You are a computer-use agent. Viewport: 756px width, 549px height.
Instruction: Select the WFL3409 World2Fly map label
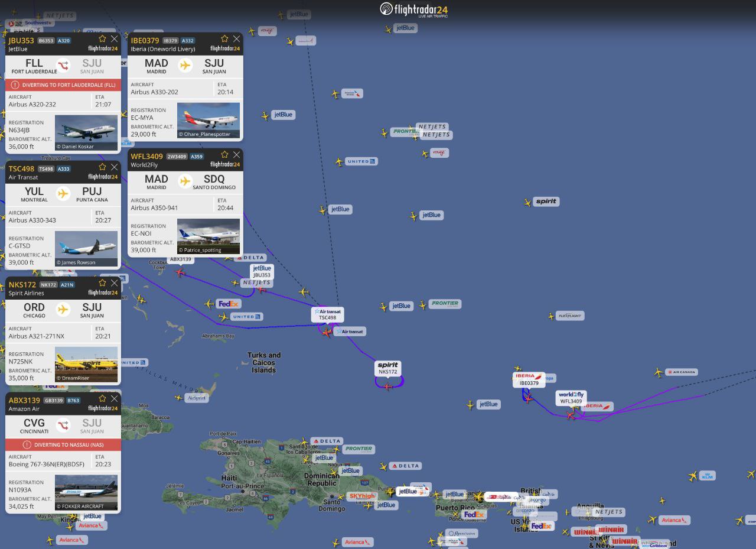tap(571, 398)
